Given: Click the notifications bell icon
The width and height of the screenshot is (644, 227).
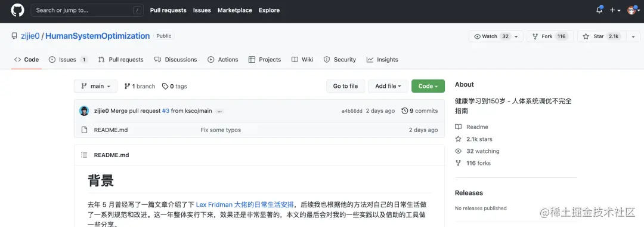Looking at the screenshot, I should pos(599,10).
